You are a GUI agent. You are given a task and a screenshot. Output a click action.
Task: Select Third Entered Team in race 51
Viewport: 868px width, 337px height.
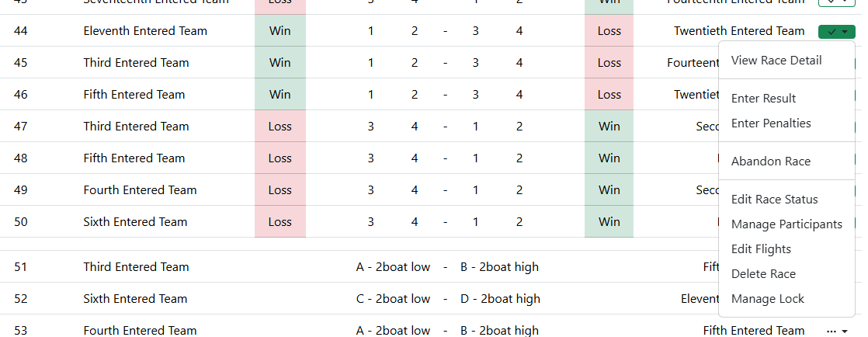click(x=136, y=267)
